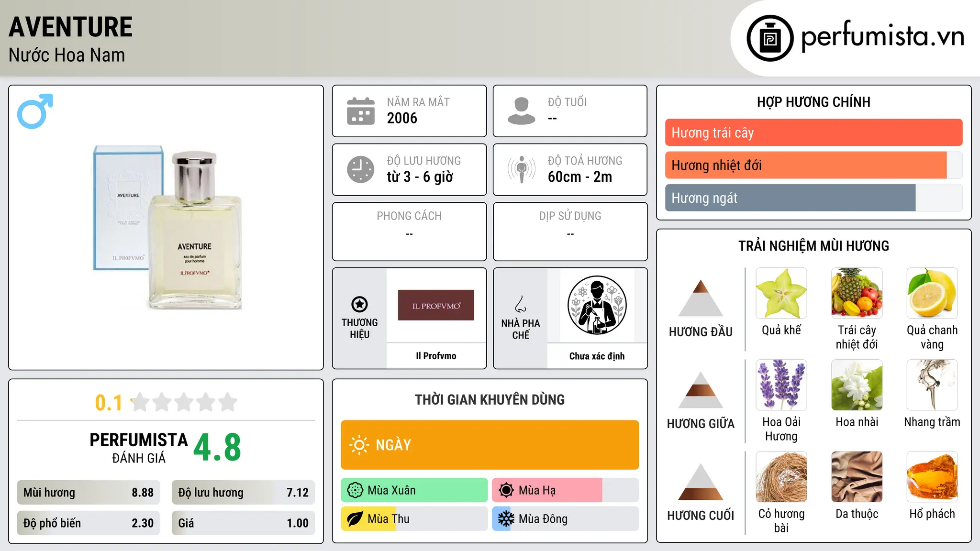The image size is (980, 551).
Task: Click the Dịp sử dụng panel
Action: 570,231
